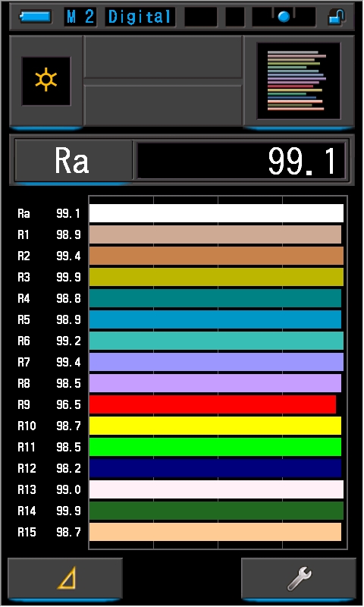
Task: Toggle the screen lock padlock icon
Action: 336,17
